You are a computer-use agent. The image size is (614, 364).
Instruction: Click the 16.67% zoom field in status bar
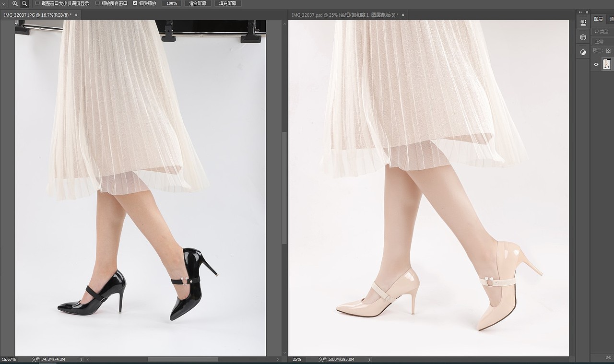[x=9, y=359]
